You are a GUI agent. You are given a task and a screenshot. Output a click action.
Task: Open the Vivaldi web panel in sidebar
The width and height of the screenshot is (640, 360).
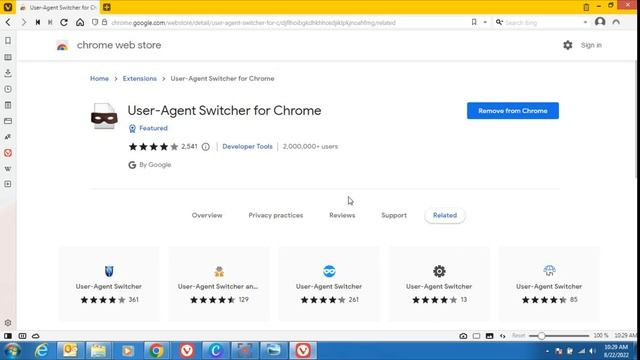coord(8,153)
